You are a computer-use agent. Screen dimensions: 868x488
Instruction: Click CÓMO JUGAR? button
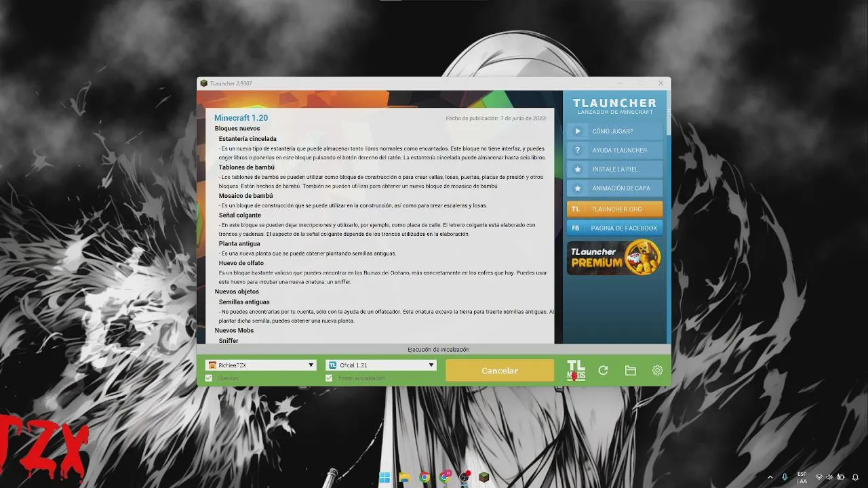pyautogui.click(x=614, y=131)
